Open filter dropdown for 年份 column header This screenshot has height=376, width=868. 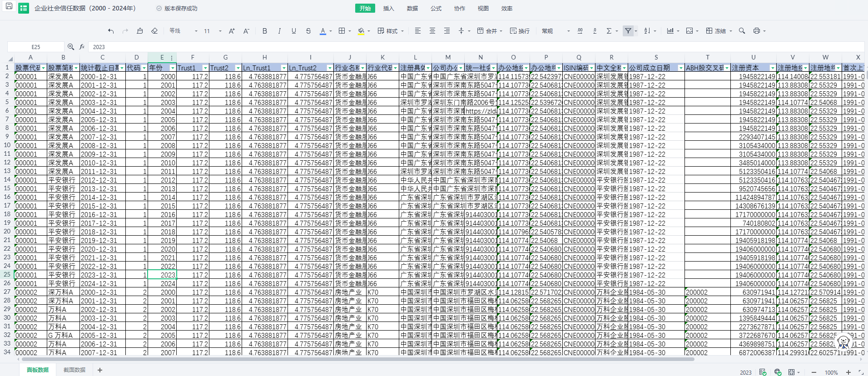click(173, 68)
